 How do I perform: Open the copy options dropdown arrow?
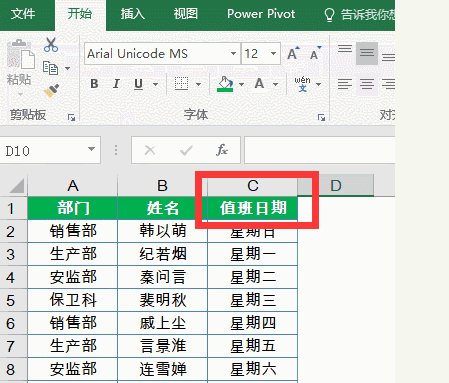coord(67,68)
